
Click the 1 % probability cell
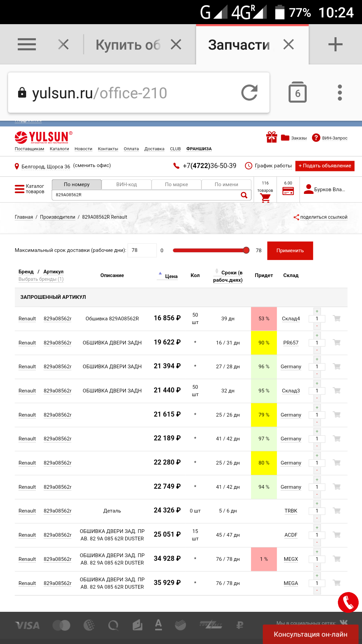tap(264, 559)
